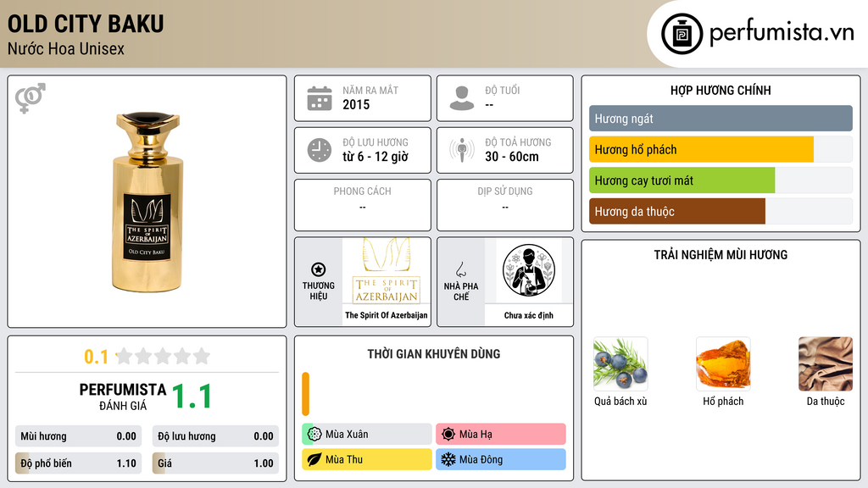Screen dimensions: 868x488
Task: Select the Mùa Xuân season tag
Action: click(x=367, y=435)
